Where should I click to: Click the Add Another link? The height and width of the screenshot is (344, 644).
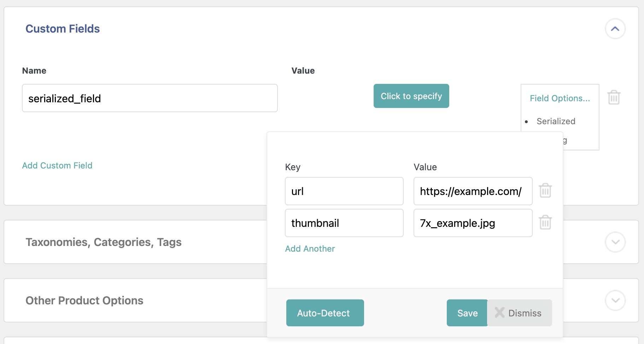pos(310,249)
